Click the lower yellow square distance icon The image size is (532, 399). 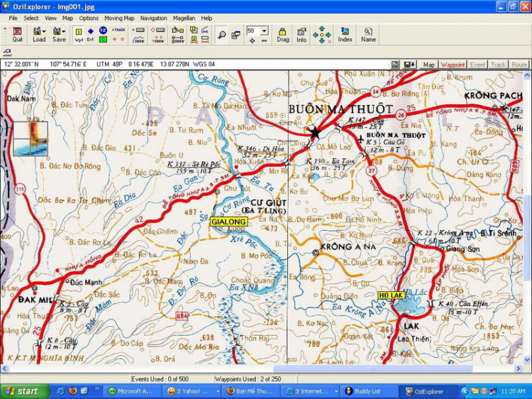tap(194, 39)
